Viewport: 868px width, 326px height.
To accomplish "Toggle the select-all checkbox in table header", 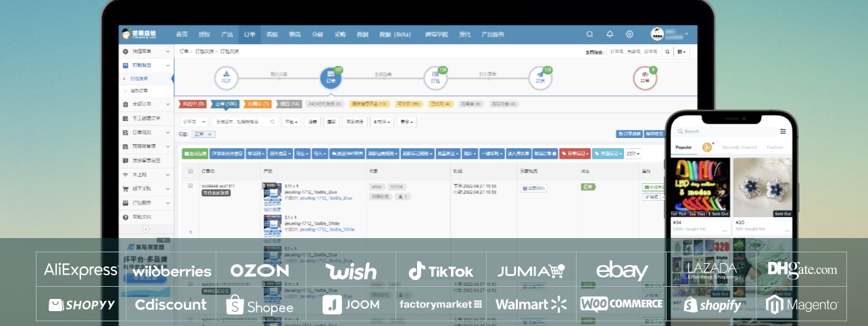I will tap(191, 171).
